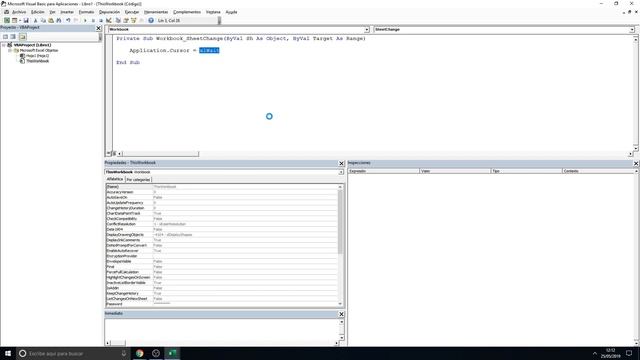
Task: Open the SheetChange procedure dropdown
Action: (x=632, y=29)
